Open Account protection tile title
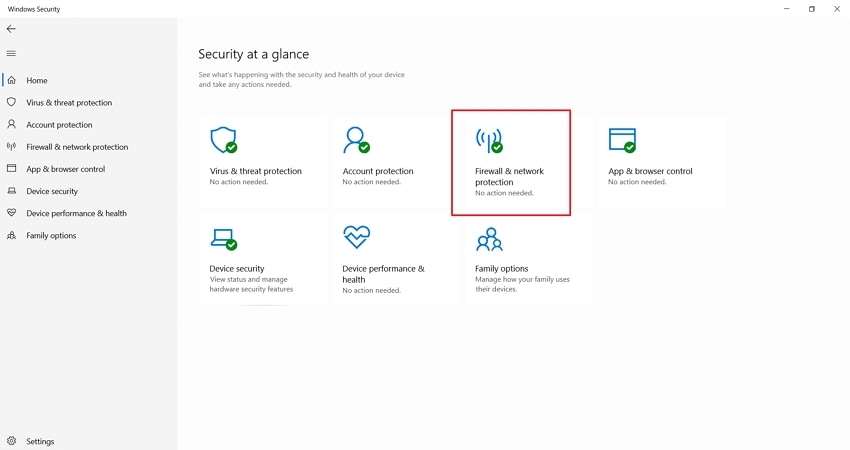The height and width of the screenshot is (450, 850). pyautogui.click(x=378, y=171)
